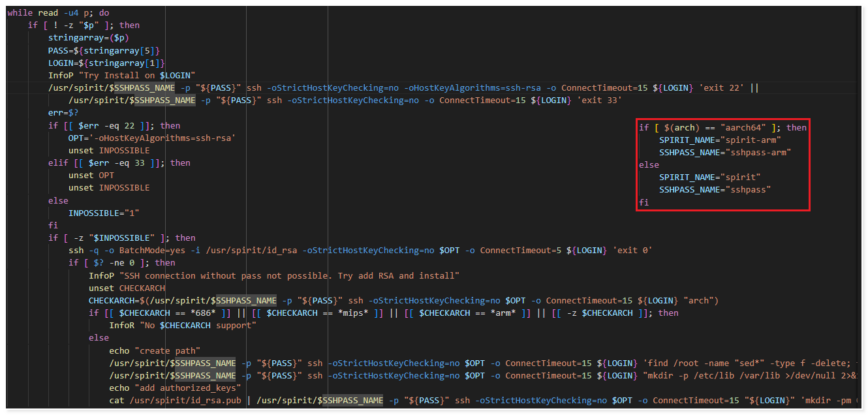This screenshot has height=415, width=868.
Task: Click the SSHPASS_NAME="sshpass-arm" line
Action: pos(724,152)
